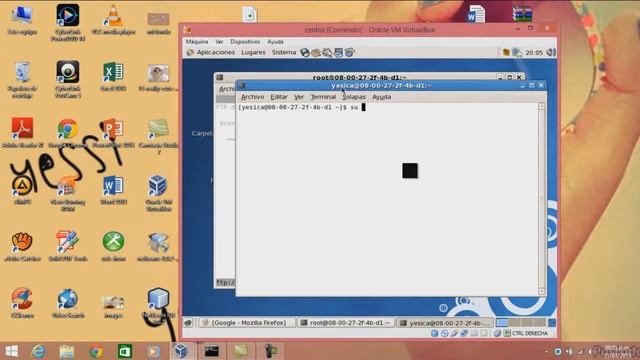
Task: Open the This PC desktop icon
Action: pyautogui.click(x=22, y=20)
